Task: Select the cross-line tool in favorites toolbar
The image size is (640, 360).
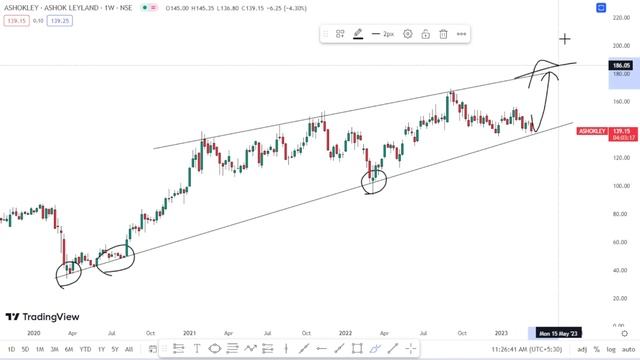Action: [x=411, y=348]
